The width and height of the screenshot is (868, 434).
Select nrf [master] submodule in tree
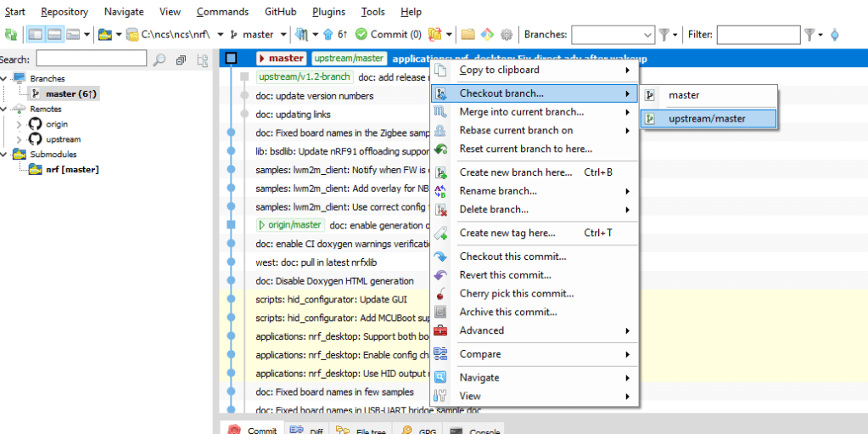click(71, 170)
